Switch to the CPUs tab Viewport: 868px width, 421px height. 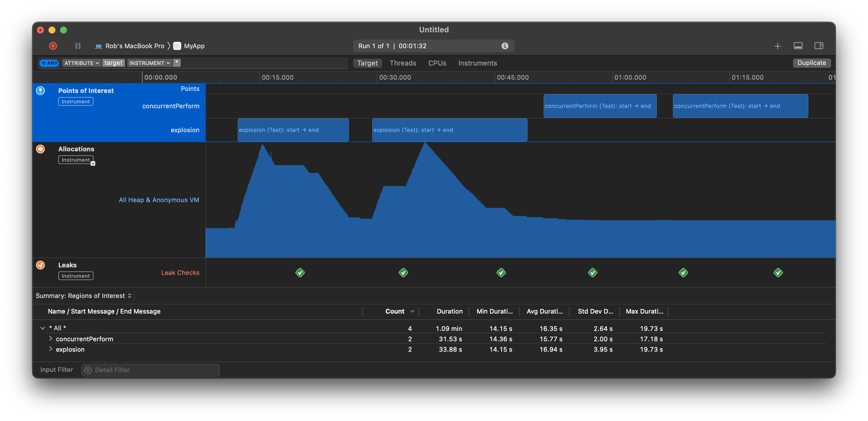coord(437,63)
